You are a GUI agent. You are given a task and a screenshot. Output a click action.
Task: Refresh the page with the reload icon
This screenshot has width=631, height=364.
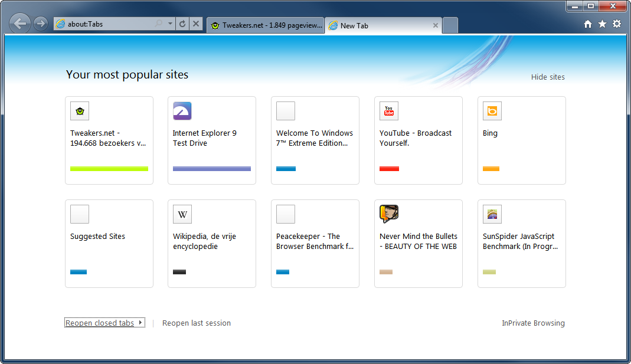click(182, 24)
